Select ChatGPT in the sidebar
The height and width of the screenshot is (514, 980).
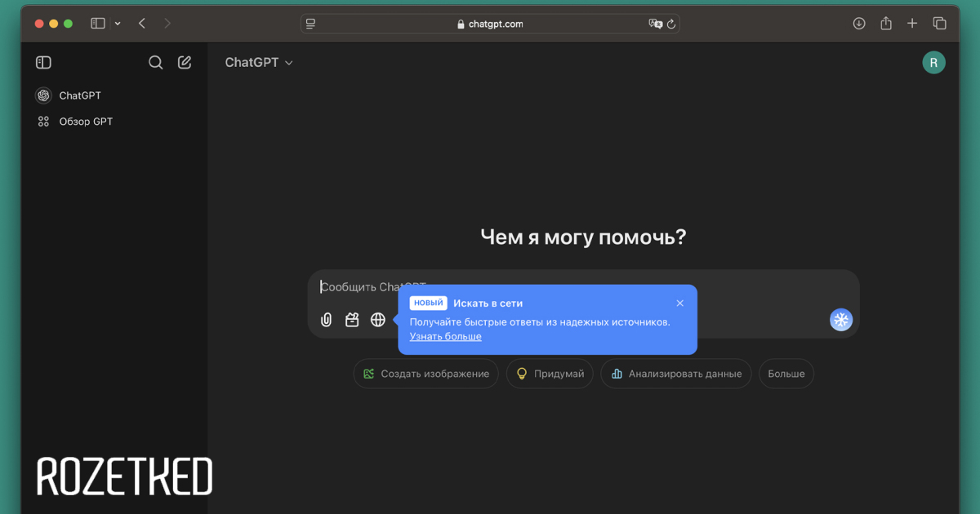80,95
